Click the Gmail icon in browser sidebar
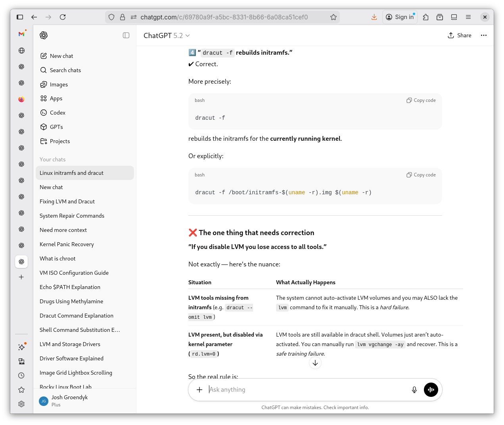This screenshot has width=504, height=425. pos(21,34)
